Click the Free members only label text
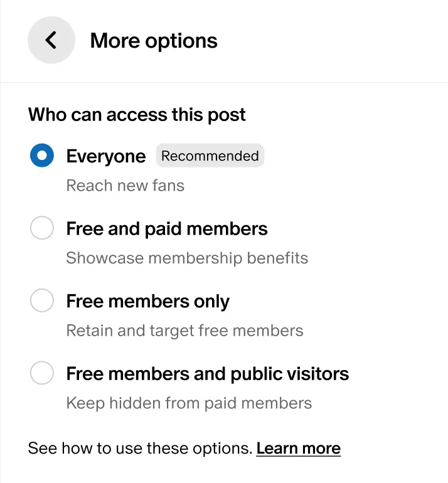 click(148, 301)
